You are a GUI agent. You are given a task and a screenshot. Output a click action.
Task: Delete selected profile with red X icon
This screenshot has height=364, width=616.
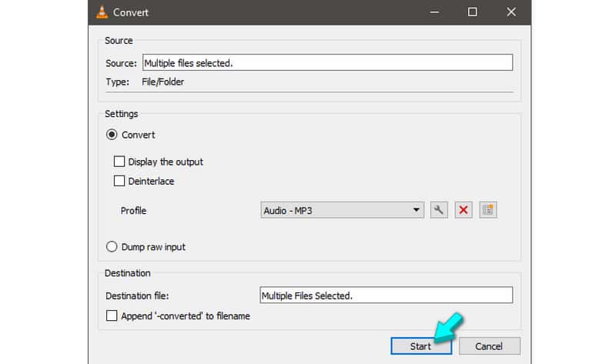point(464,210)
